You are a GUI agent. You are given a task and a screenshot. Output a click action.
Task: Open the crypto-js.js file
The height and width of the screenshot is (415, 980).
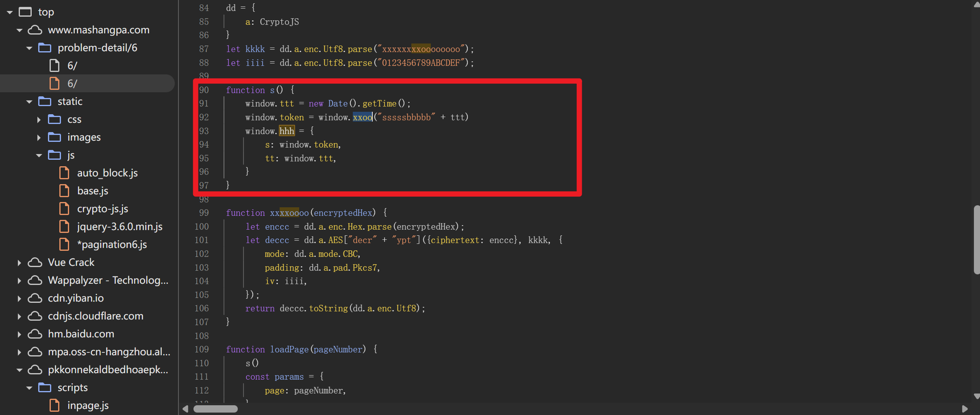pyautogui.click(x=103, y=209)
